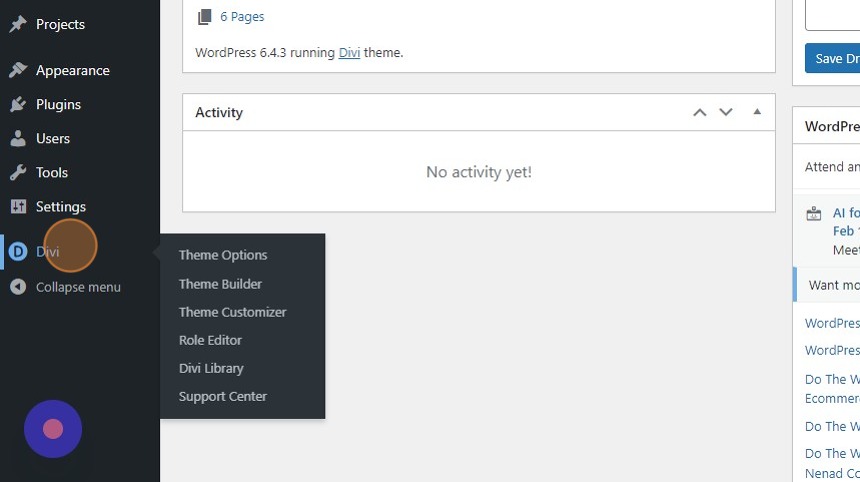Viewport: 860px width, 482px height.
Task: Follow the Divi theme link
Action: [349, 53]
